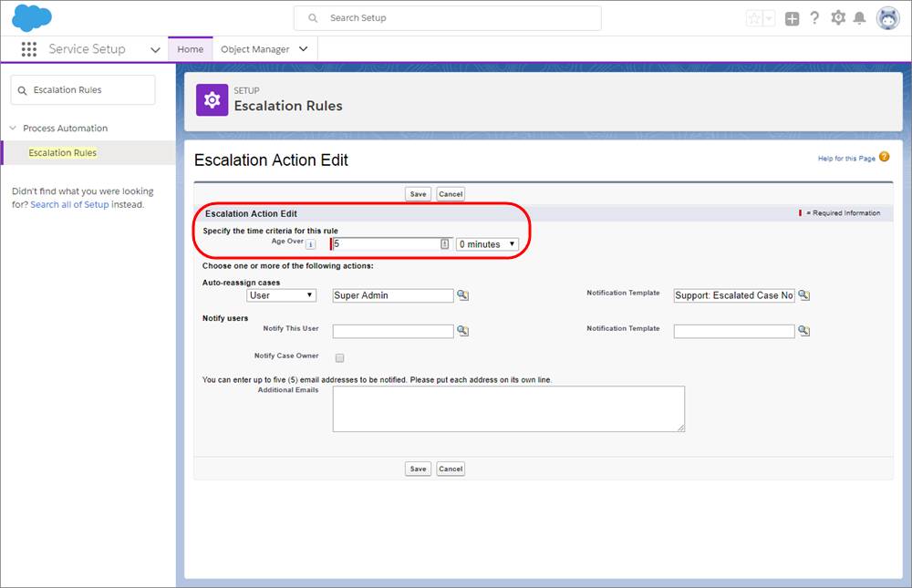Screen dimensions: 912x588
Task: Click the stepper beside Age Over value
Action: (x=444, y=244)
